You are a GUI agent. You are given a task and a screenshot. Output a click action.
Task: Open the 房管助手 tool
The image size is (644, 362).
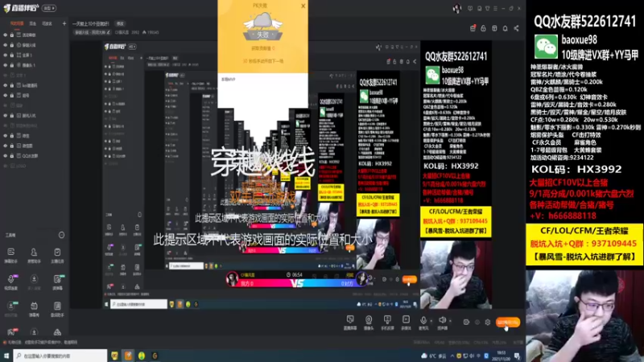[x=34, y=254]
